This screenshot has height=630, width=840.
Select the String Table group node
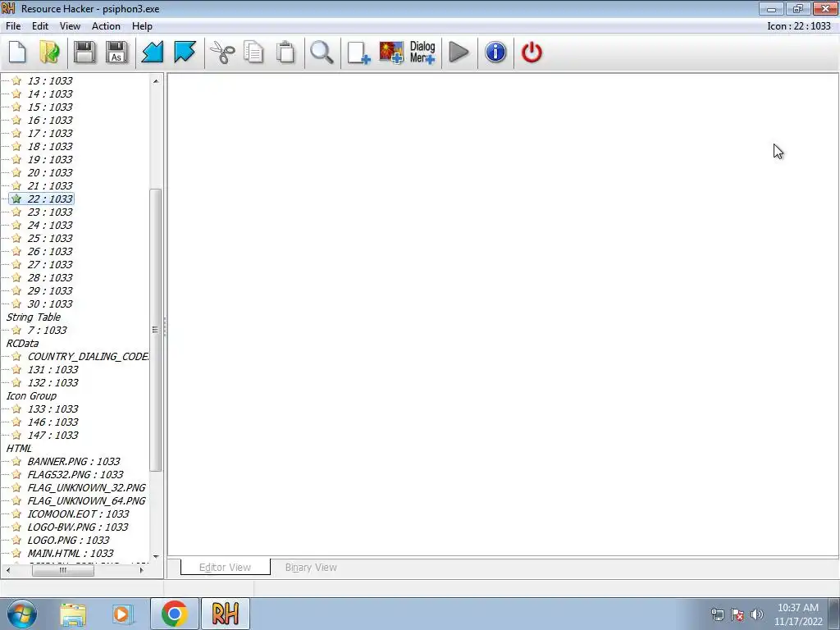(33, 317)
